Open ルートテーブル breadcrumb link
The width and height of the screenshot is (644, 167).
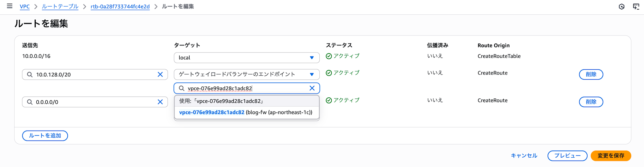pos(60,6)
